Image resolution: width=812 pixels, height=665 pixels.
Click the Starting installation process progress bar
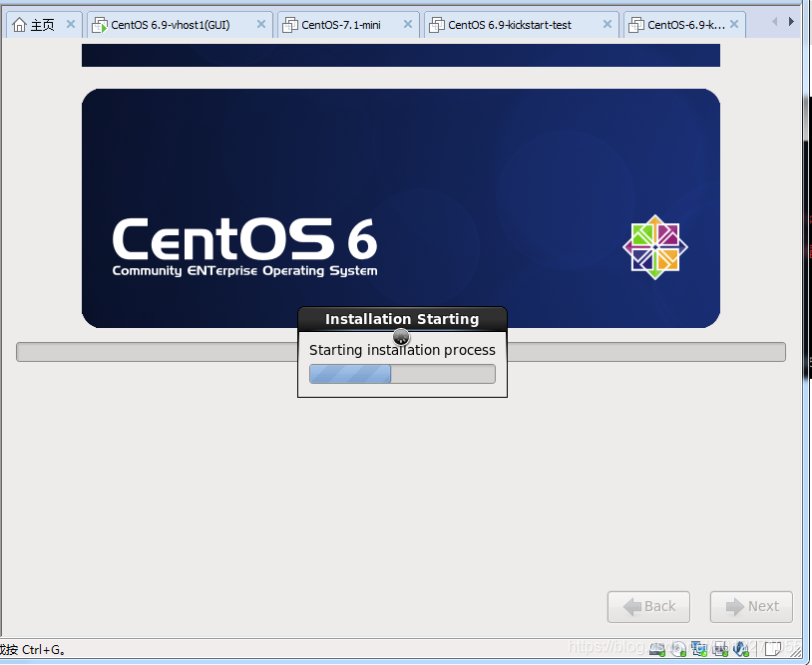402,374
